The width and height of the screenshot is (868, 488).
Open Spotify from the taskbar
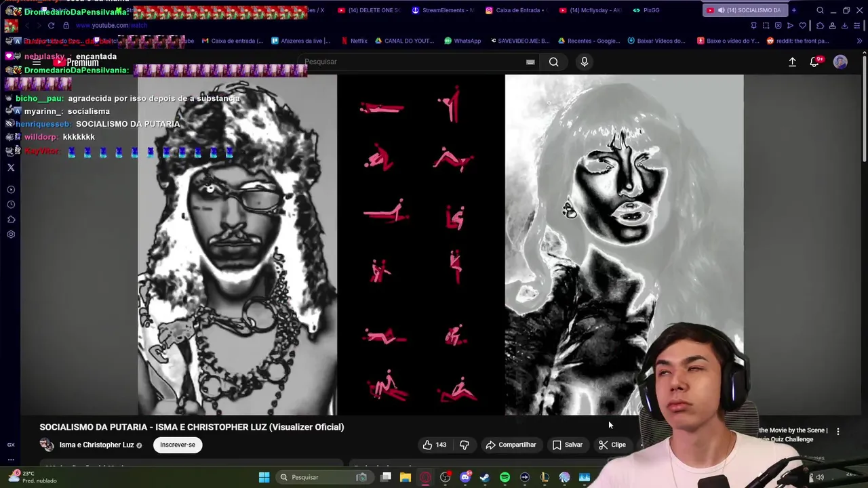505,477
